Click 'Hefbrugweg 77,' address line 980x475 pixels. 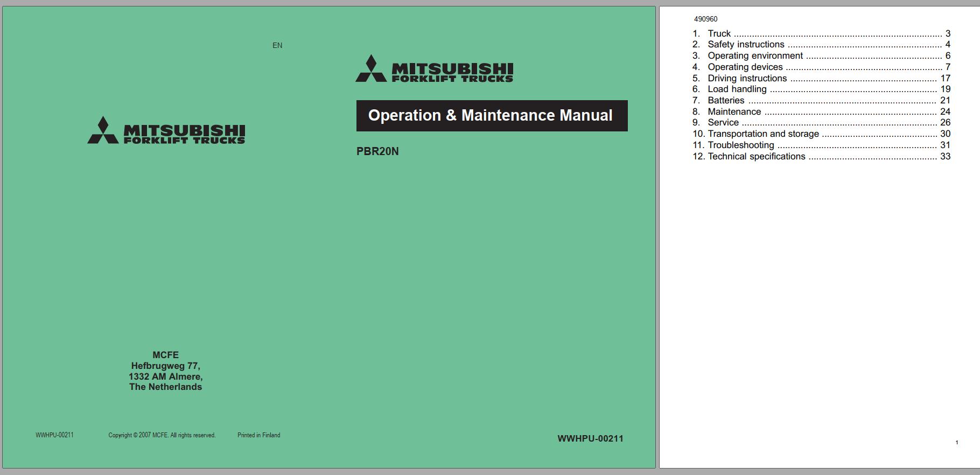(x=165, y=366)
